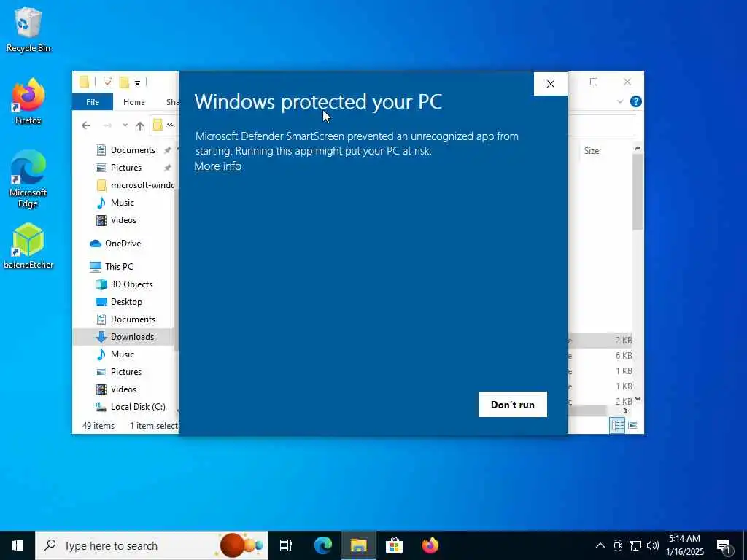The height and width of the screenshot is (560, 747).
Task: Open Edge from the taskbar
Action: [322, 545]
